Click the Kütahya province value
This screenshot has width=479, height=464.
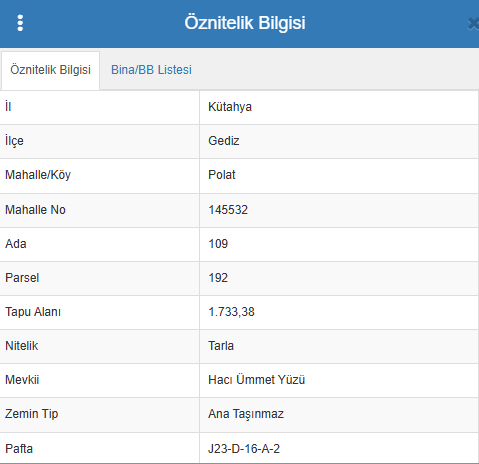[x=230, y=107]
